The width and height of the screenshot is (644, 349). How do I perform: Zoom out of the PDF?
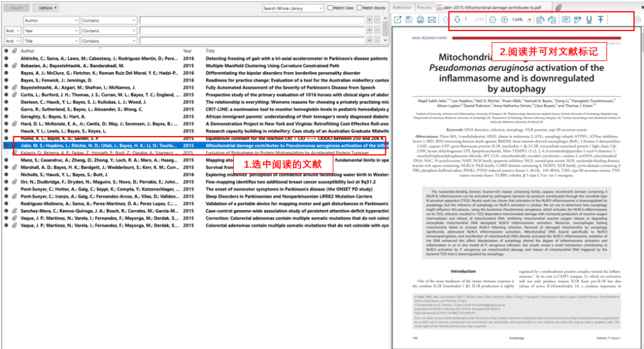pos(493,20)
